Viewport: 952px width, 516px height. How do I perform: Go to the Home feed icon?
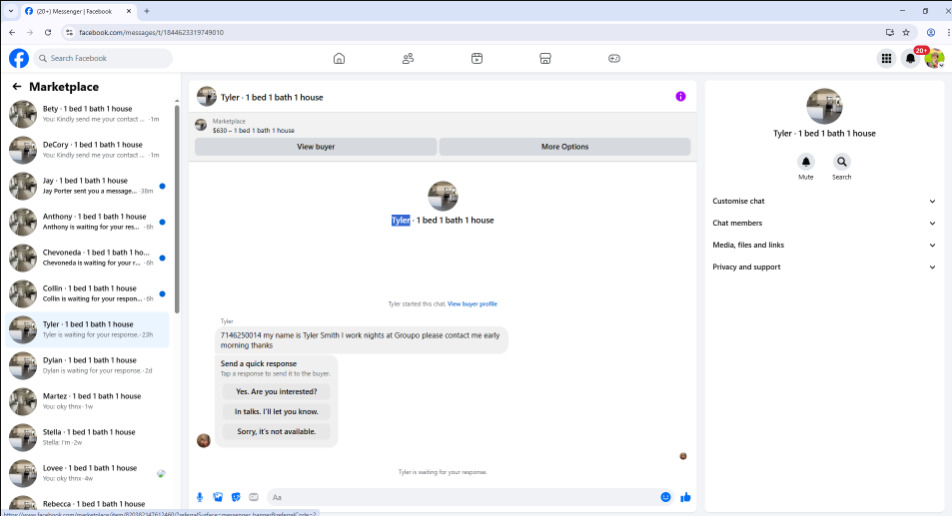click(339, 58)
